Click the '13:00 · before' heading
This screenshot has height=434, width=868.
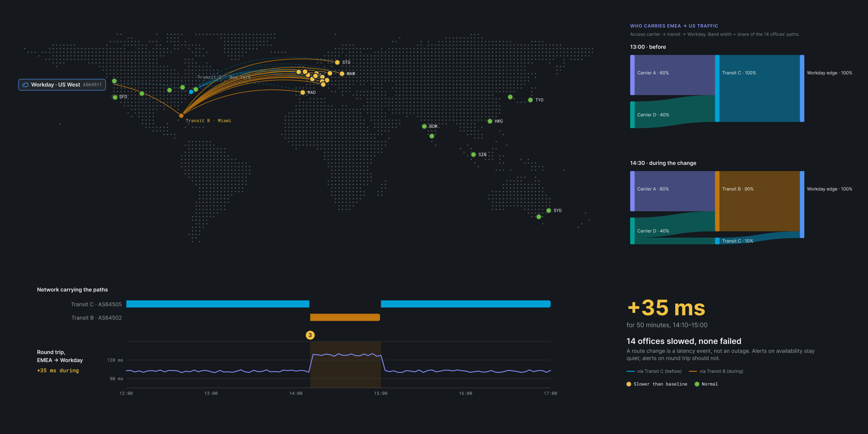648,47
